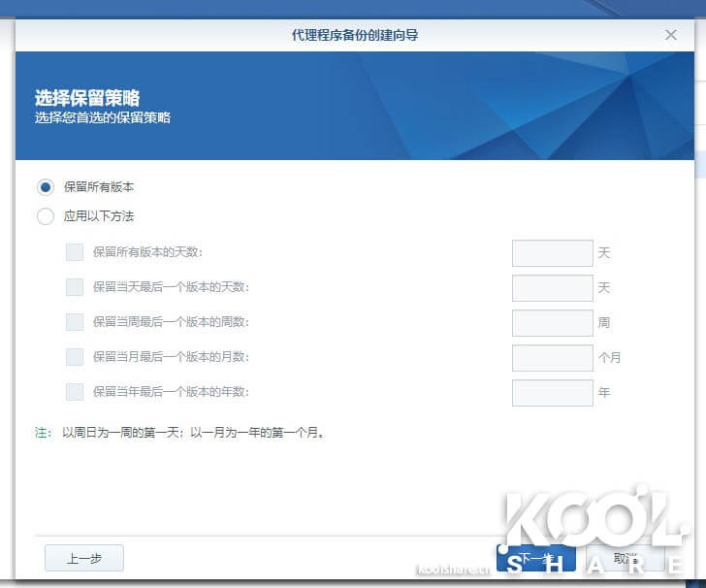Focus the 保留当天最后一个版本的天数 input box
706x588 pixels.
pyautogui.click(x=552, y=288)
